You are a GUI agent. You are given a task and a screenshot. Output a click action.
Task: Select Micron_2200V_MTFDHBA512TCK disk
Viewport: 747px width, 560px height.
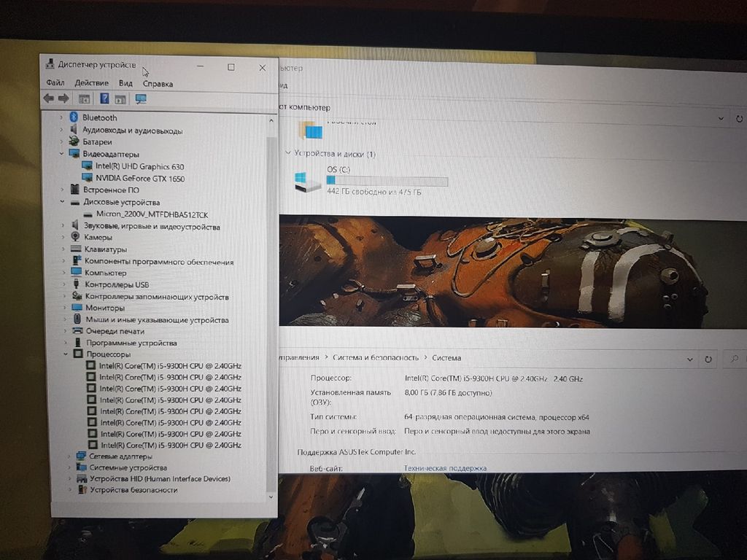[152, 214]
